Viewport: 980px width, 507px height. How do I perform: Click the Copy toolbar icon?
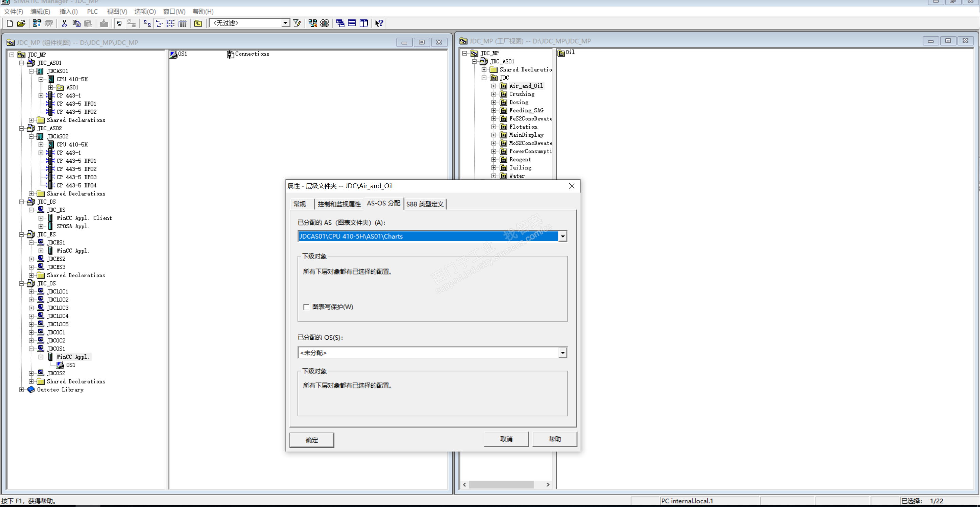coord(76,23)
